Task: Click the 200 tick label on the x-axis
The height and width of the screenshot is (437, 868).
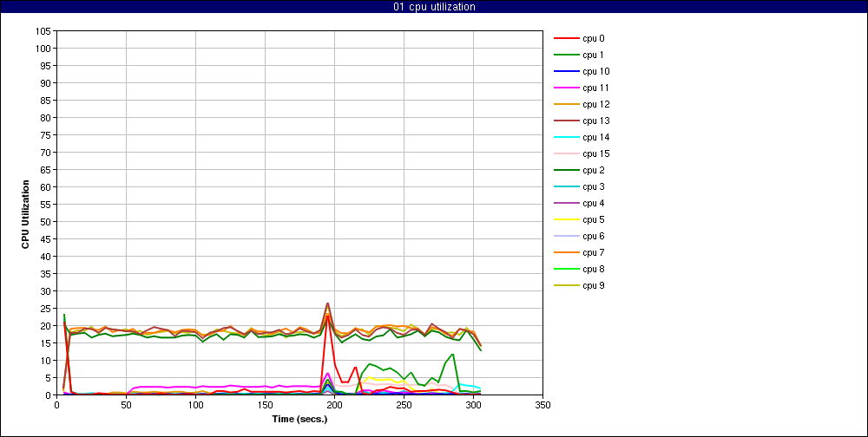Action: pyautogui.click(x=334, y=404)
